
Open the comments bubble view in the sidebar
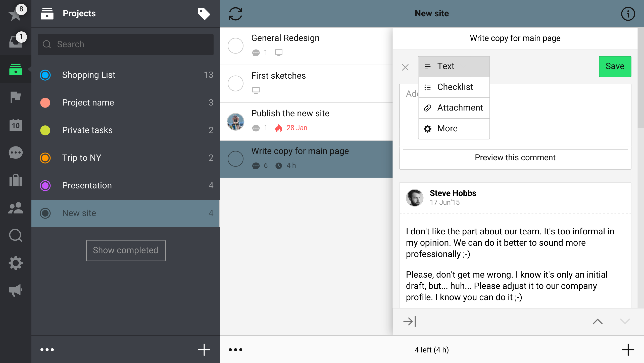16,152
